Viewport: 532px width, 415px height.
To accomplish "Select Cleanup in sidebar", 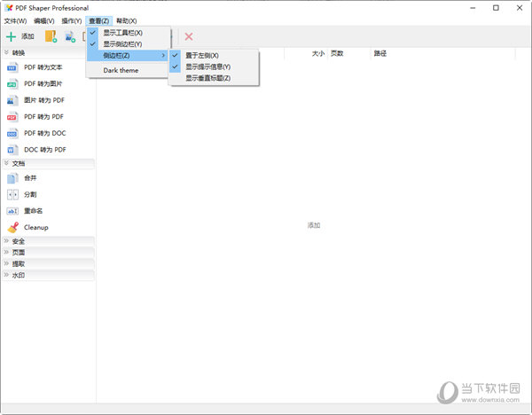I will tap(36, 227).
